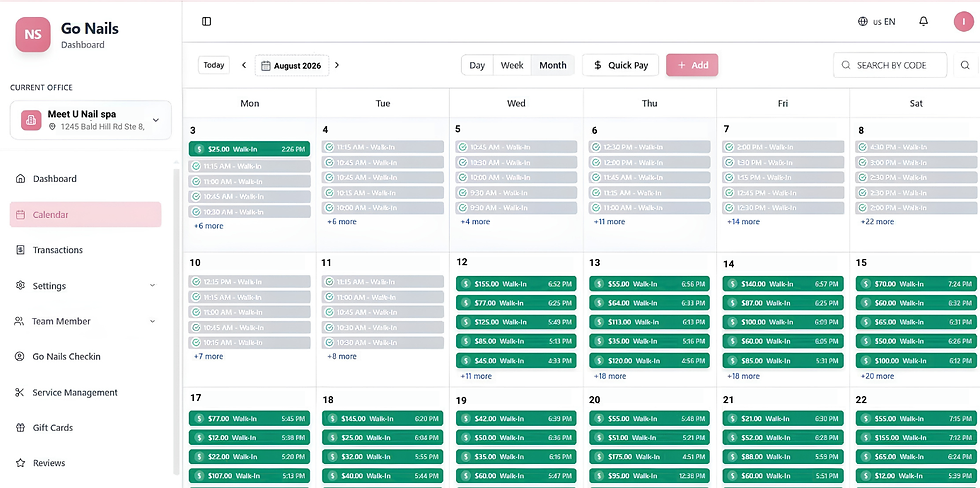Switch to Week view
Screen dimensions: 980x488
click(512, 65)
